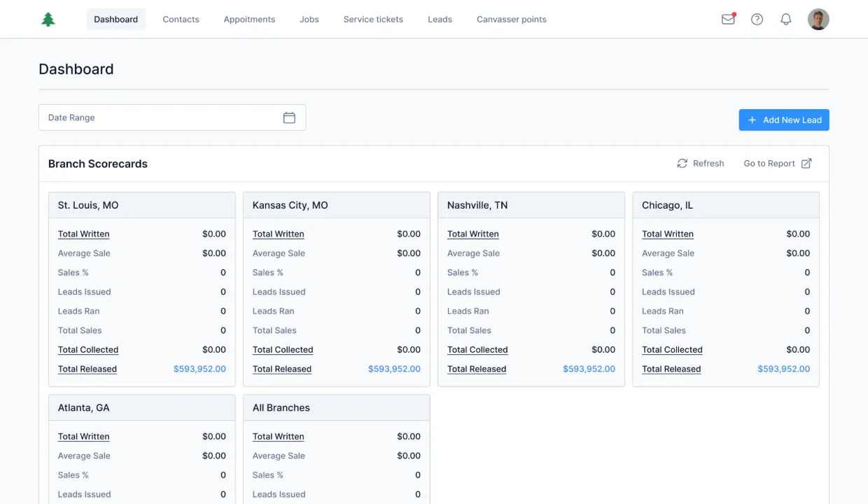Click the green tree logo
This screenshot has height=504, width=868.
[x=48, y=20]
